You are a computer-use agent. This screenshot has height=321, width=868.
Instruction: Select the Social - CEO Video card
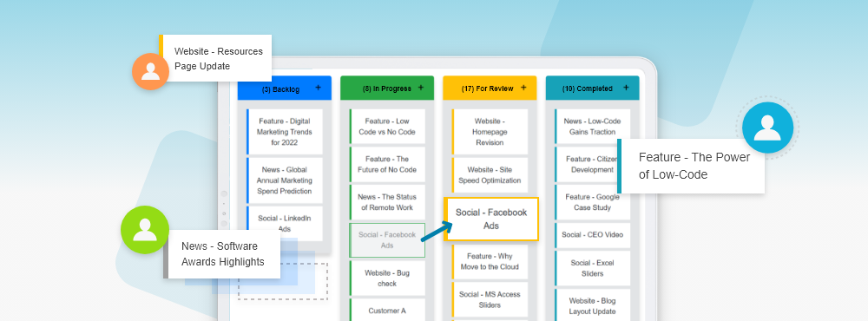coord(592,234)
